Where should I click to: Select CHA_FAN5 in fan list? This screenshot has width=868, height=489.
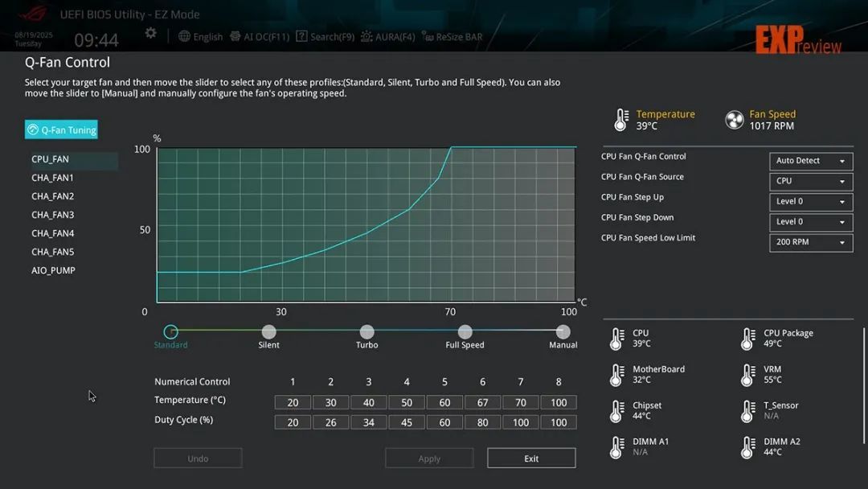click(x=52, y=252)
